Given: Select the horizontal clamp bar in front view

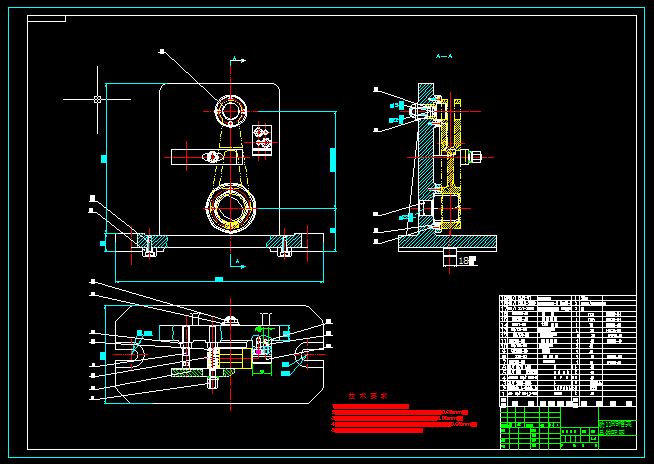Looking at the screenshot, I should point(207,157).
